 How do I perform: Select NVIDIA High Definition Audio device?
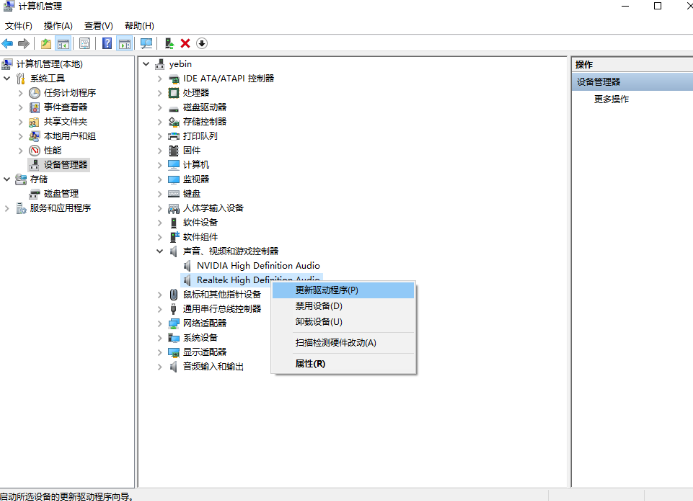pos(257,266)
